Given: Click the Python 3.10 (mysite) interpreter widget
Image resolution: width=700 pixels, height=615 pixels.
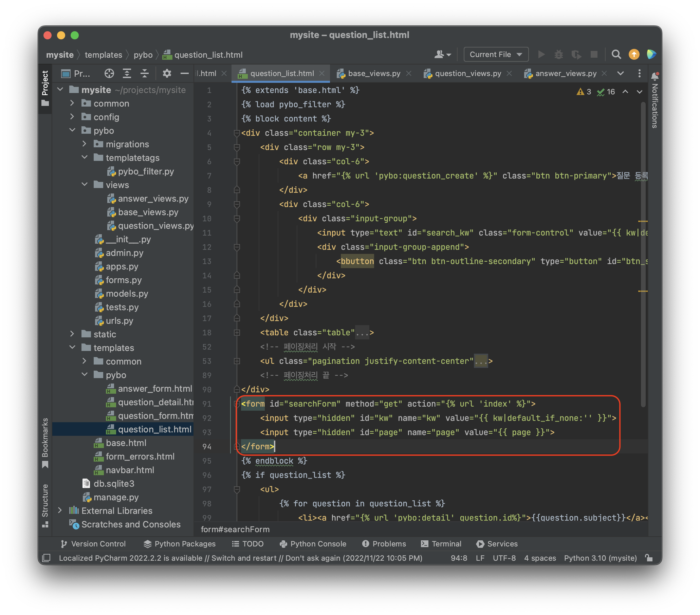Looking at the screenshot, I should click(600, 558).
